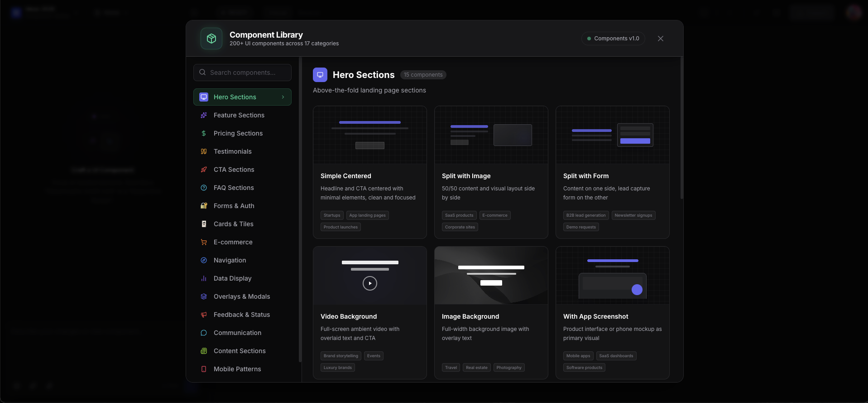Click the Cards & Tiles icon

(x=204, y=224)
